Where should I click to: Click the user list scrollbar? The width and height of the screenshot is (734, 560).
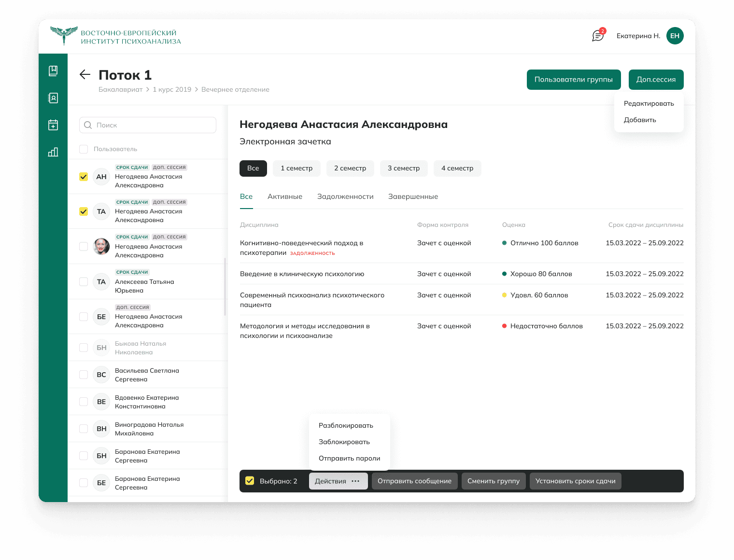coord(225,287)
